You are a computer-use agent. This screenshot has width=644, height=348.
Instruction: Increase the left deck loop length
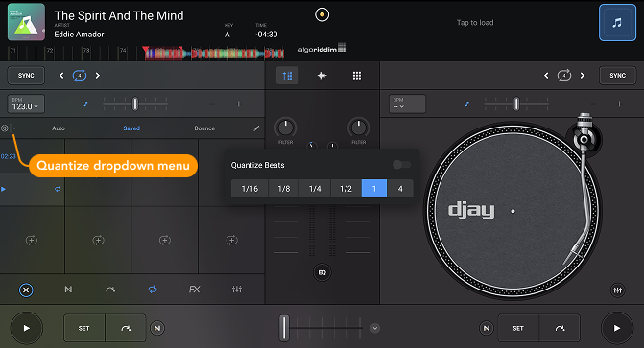pos(97,76)
